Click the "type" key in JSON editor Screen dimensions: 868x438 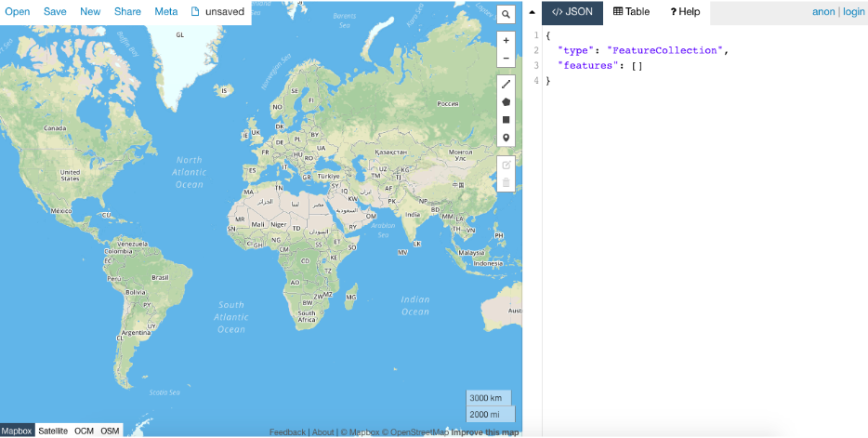(x=575, y=50)
